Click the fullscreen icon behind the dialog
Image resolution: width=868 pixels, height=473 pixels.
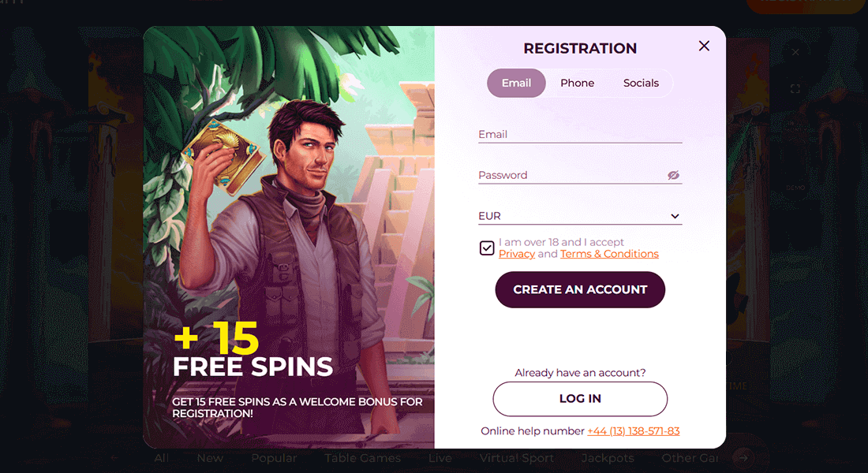(x=795, y=89)
